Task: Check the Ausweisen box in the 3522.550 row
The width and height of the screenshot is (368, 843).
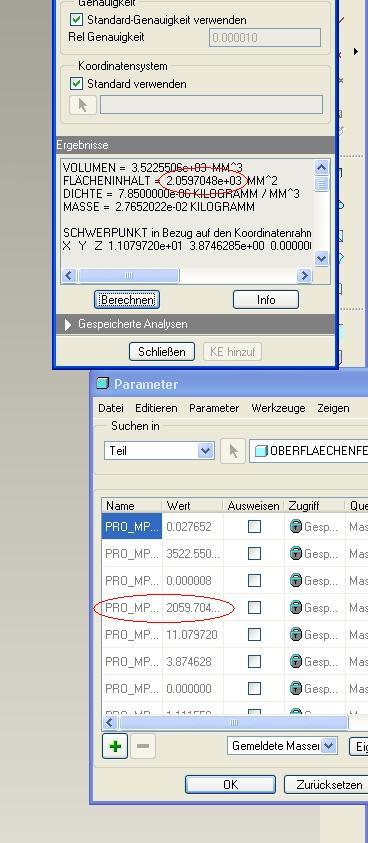Action: [254, 554]
